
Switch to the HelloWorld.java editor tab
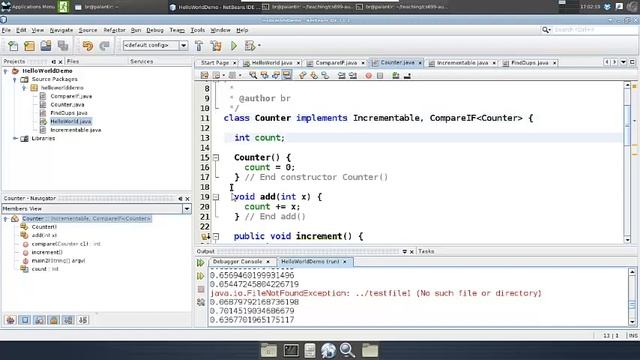(271, 63)
